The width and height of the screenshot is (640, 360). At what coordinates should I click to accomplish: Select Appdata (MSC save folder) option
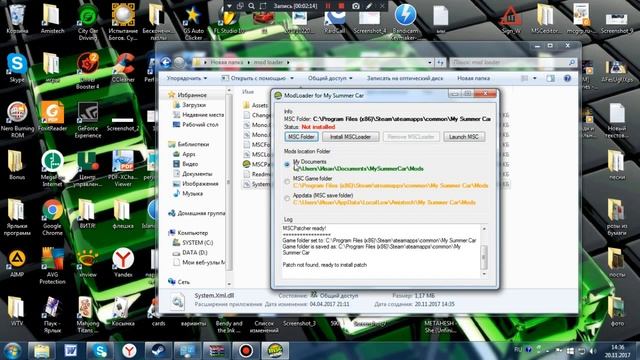coord(287,198)
